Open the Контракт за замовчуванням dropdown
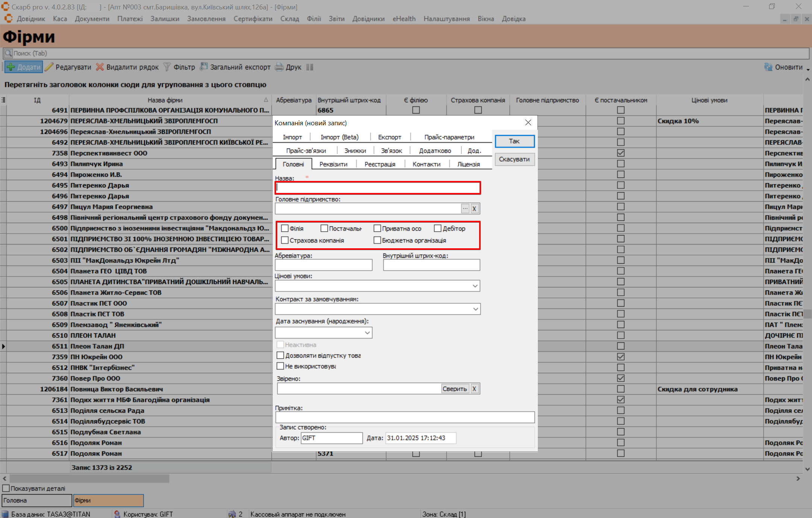 click(x=475, y=309)
